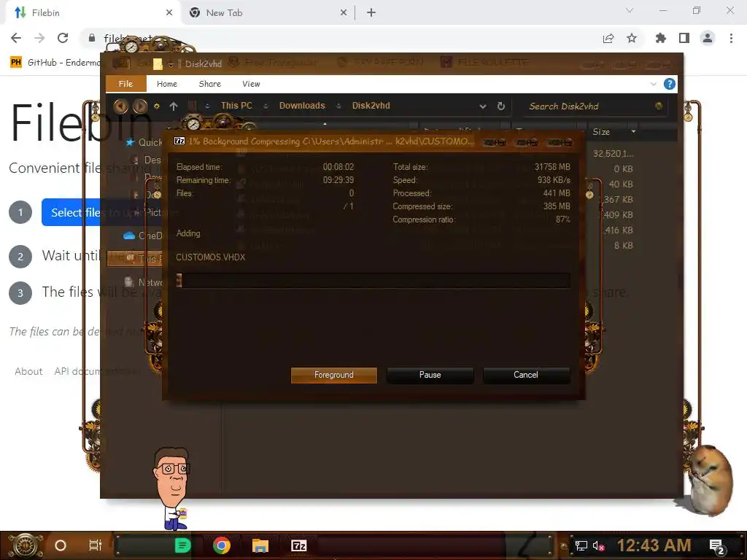Screen dimensions: 747x560
Task: Open the green notes app on taskbar
Action: 182,545
